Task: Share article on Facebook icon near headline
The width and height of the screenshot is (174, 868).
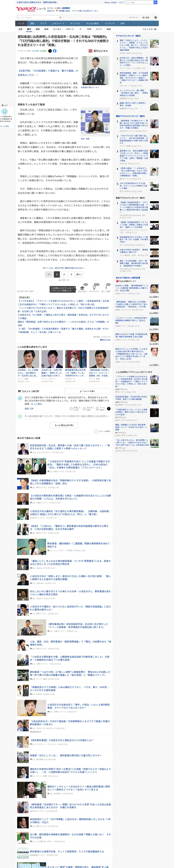Action: tap(55, 51)
